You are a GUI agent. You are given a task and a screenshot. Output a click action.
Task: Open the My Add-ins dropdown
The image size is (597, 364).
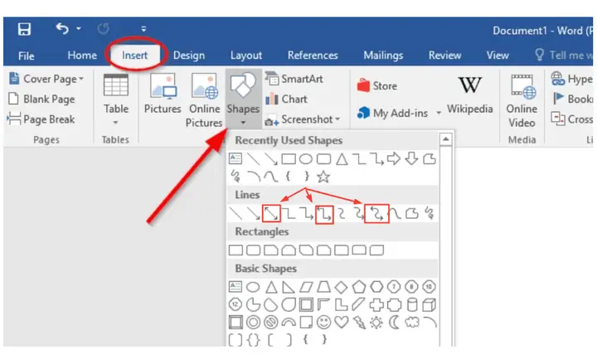399,113
